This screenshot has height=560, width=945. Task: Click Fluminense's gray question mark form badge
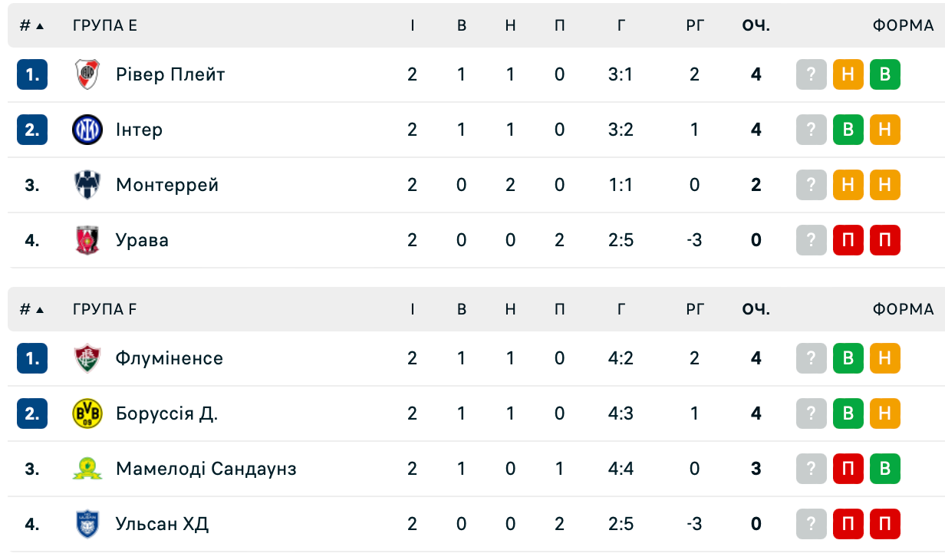tap(812, 358)
